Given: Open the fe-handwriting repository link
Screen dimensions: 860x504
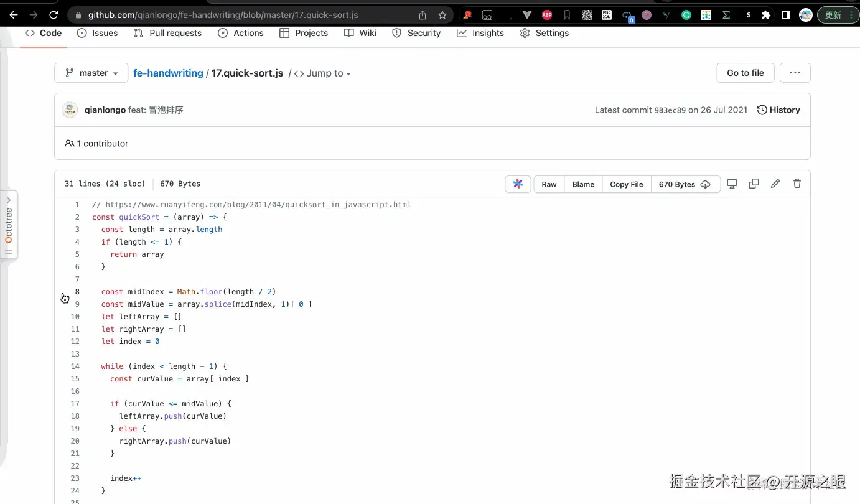Looking at the screenshot, I should 168,73.
